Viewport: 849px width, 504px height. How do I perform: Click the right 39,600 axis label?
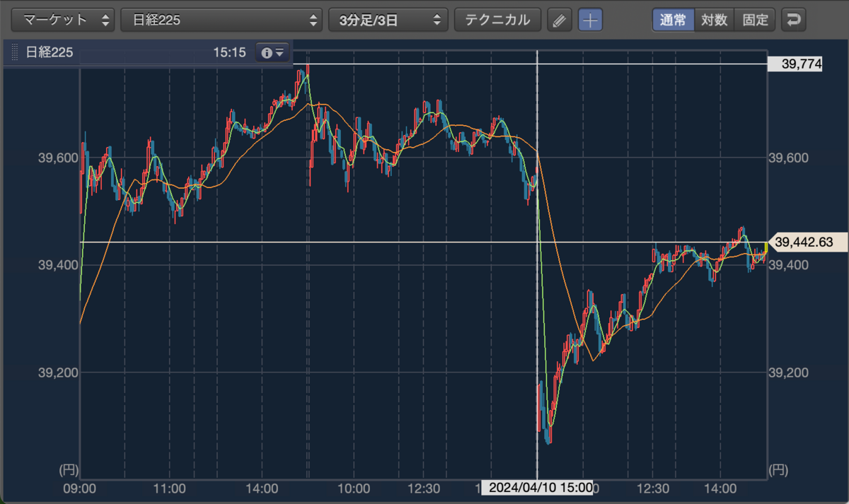(788, 158)
